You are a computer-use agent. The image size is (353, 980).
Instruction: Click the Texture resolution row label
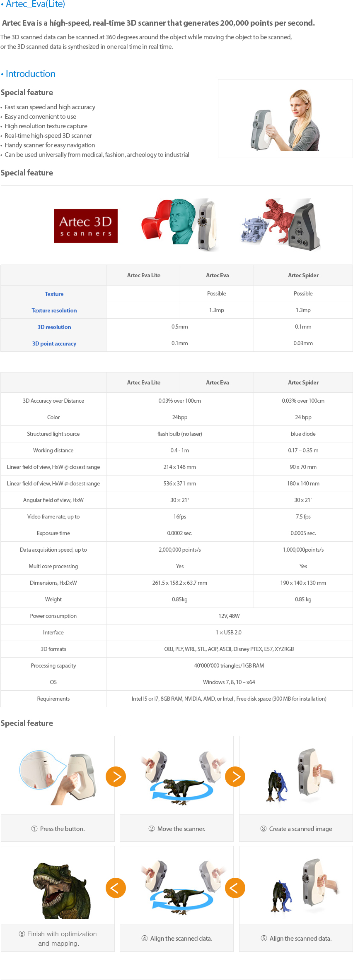[x=54, y=310]
